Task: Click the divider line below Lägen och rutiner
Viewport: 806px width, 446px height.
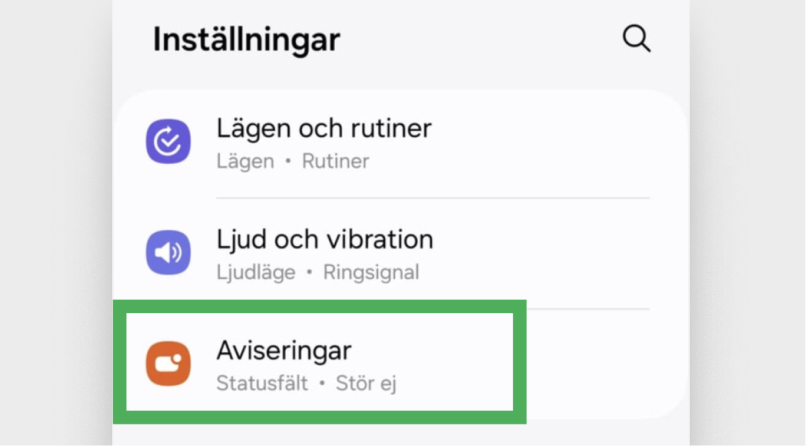Action: (433, 198)
